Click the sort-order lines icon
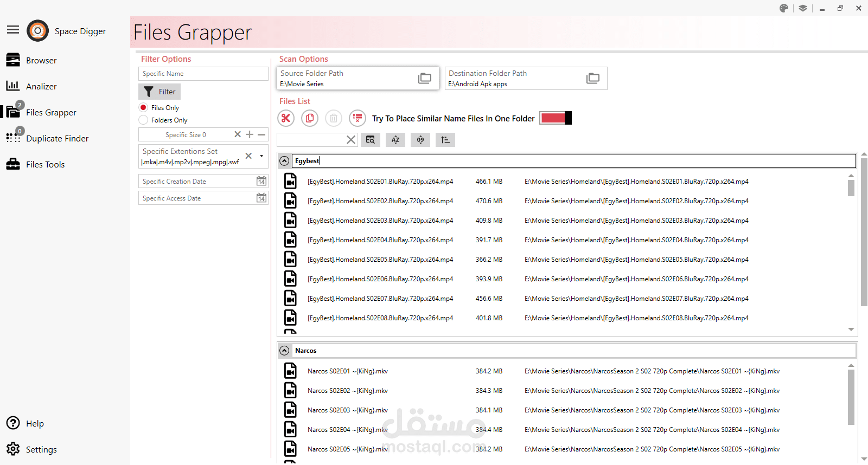Screen dimensions: 868x465 point(445,140)
